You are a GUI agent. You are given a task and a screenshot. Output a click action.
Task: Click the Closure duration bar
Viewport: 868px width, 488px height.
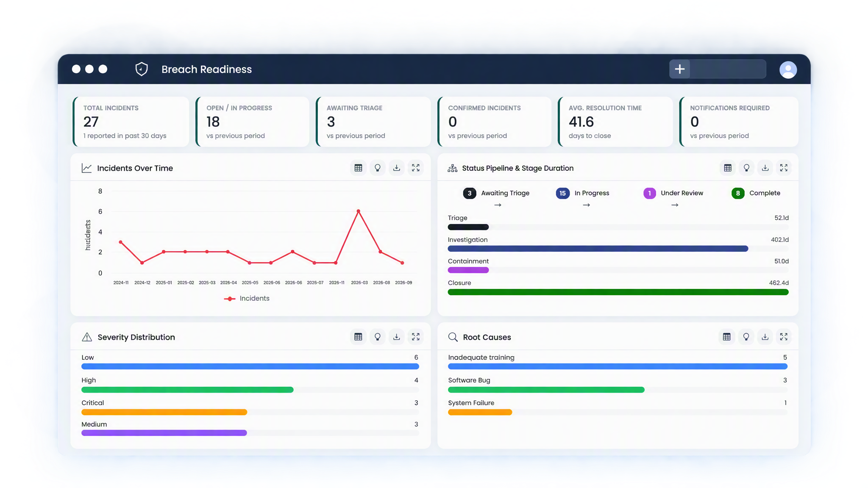pos(618,292)
